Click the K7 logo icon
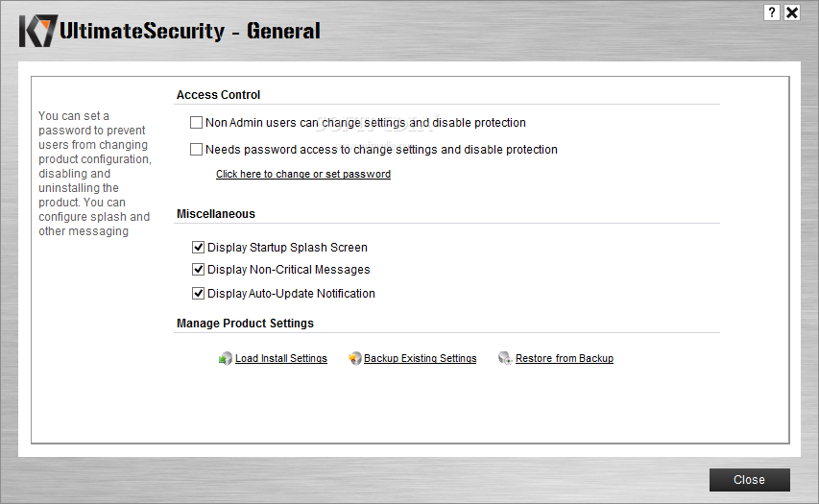 point(38,31)
